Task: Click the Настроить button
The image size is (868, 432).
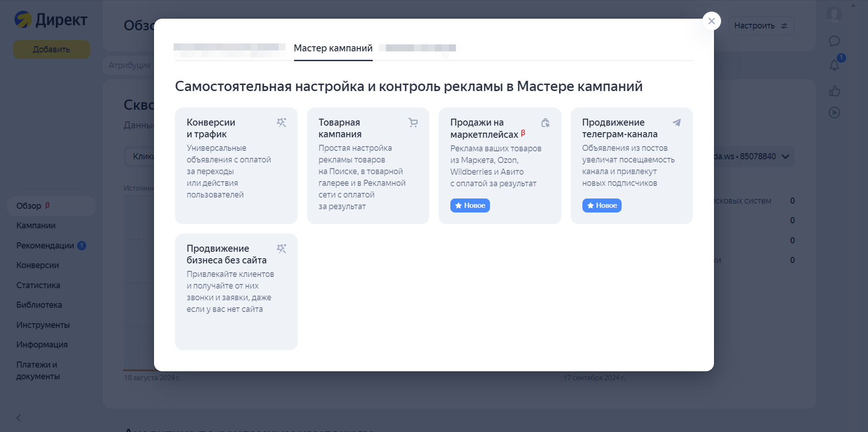Action: (761, 26)
